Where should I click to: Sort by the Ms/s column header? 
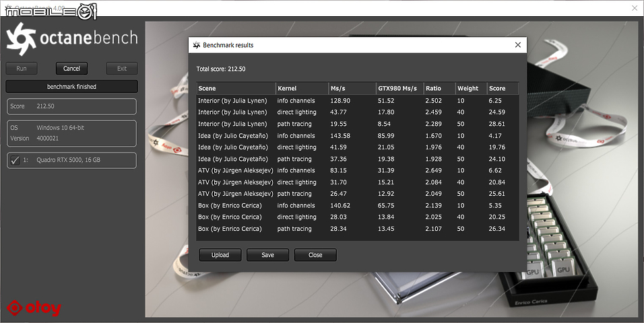click(352, 88)
